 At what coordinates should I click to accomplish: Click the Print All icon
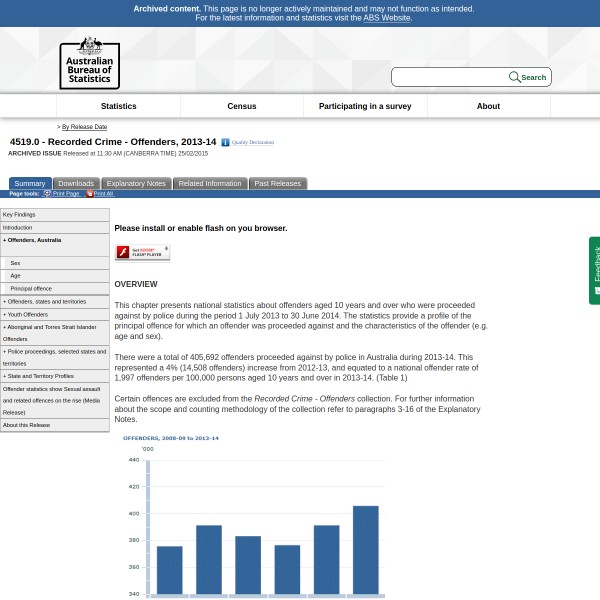click(89, 194)
